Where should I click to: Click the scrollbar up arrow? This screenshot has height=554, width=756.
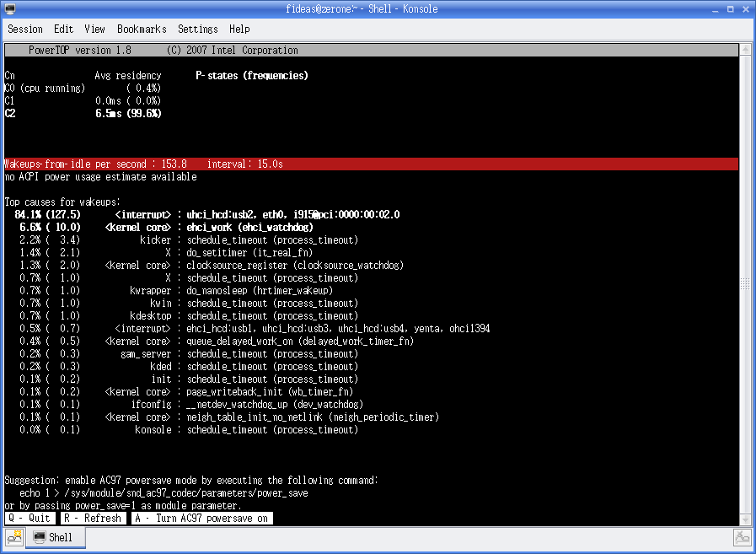[745, 49]
